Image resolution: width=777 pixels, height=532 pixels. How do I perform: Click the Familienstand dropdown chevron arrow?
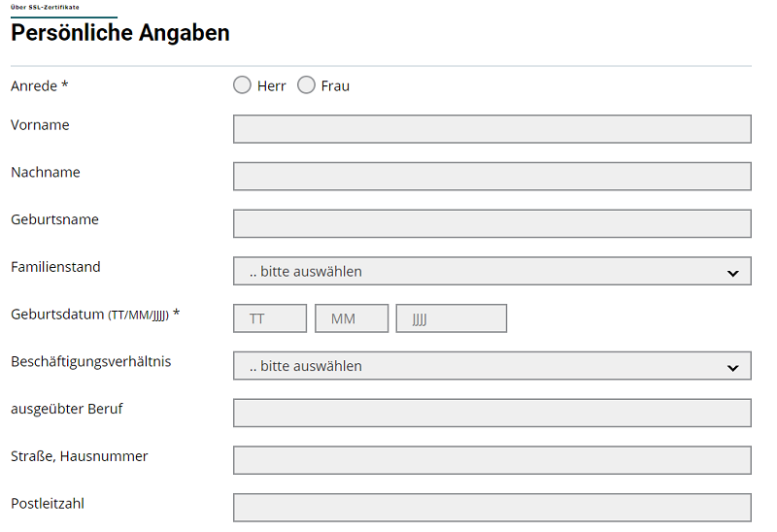[x=733, y=273]
